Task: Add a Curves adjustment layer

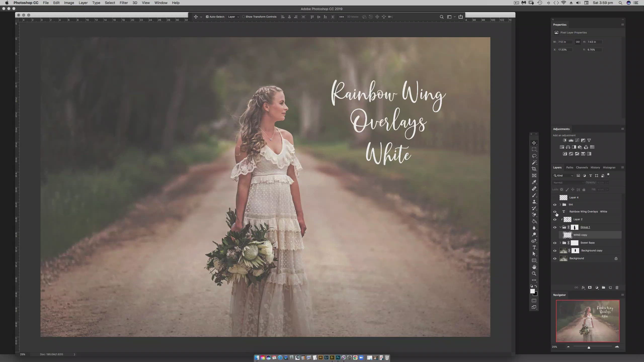Action: [x=577, y=140]
